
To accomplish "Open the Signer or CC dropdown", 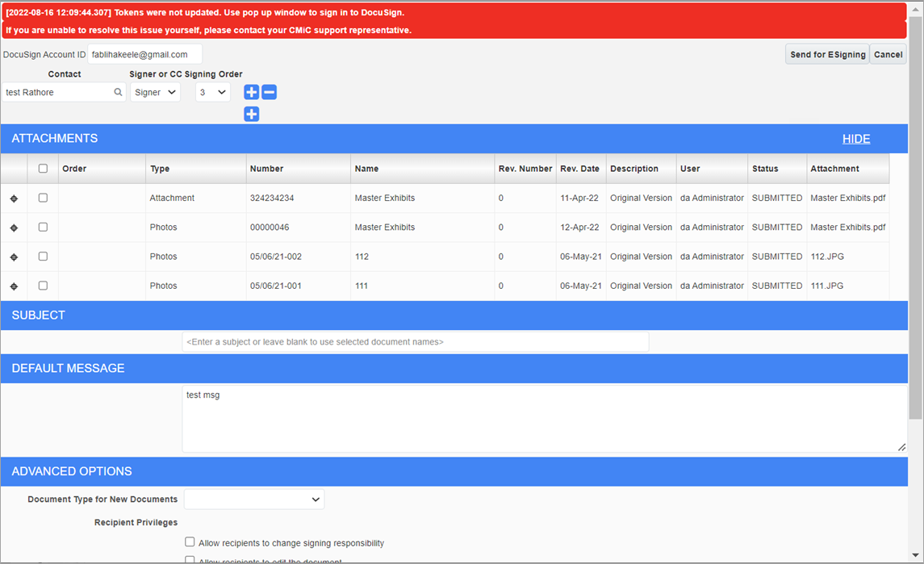I will click(155, 92).
